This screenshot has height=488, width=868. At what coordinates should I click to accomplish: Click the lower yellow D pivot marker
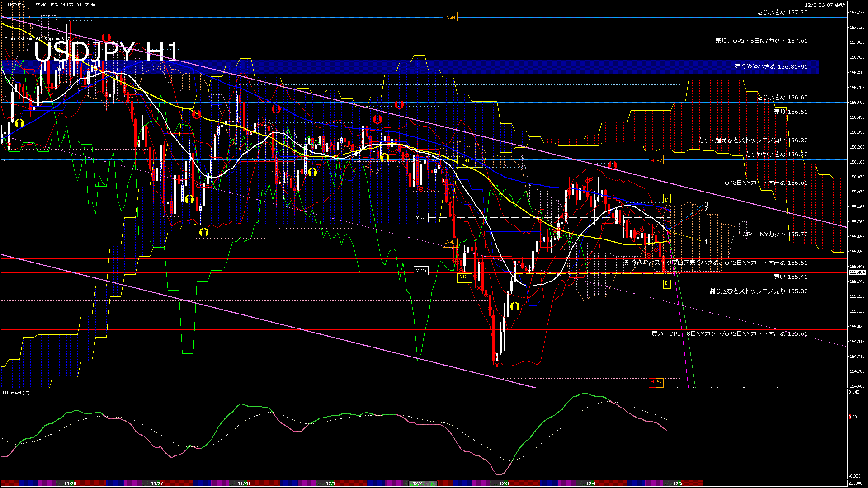666,284
